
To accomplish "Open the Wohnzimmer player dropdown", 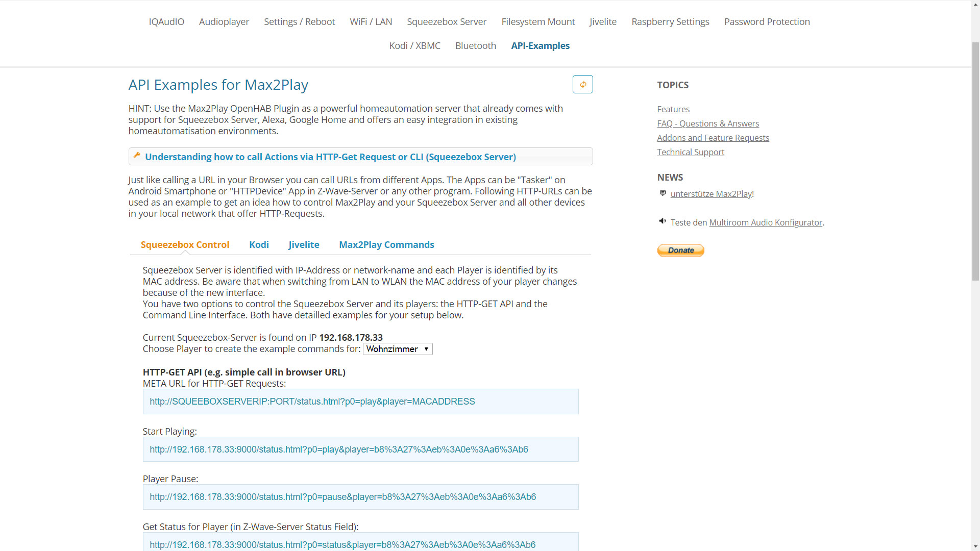I will [398, 349].
